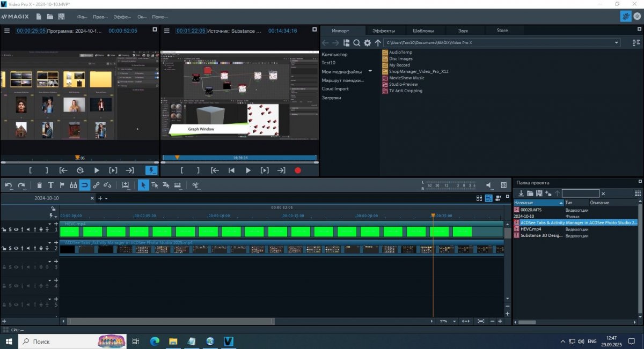Click the group objects chain-link icon
This screenshot has width=644, height=349.
pyautogui.click(x=96, y=185)
